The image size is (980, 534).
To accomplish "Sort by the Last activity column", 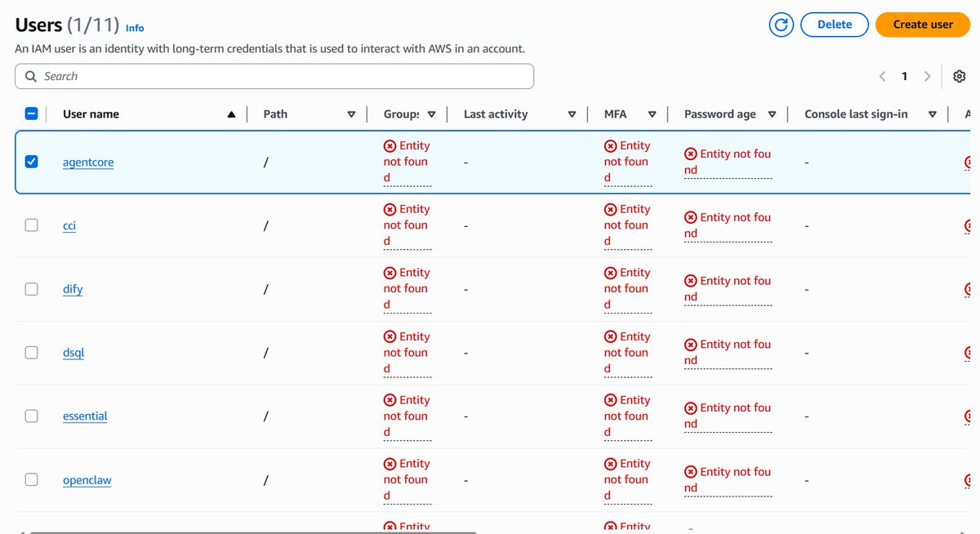I will 572,114.
